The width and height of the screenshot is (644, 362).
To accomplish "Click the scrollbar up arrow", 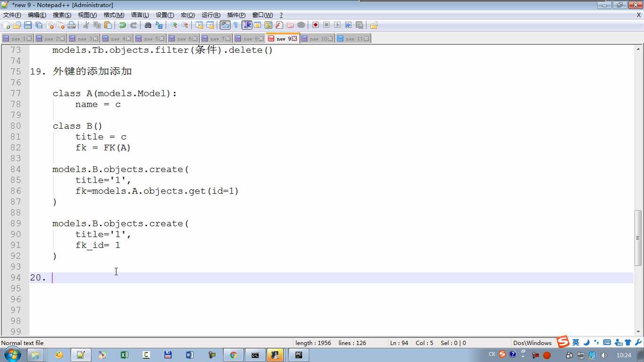I will coord(638,49).
